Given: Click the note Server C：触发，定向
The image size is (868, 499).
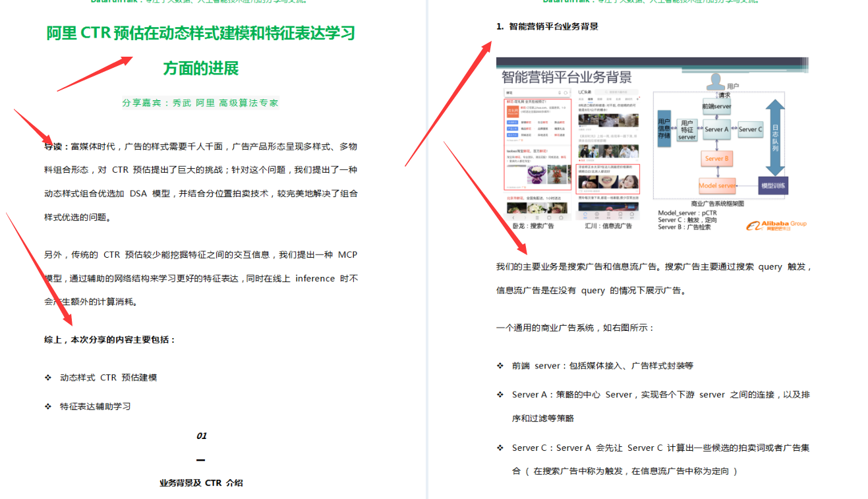Looking at the screenshot, I should pyautogui.click(x=687, y=220).
